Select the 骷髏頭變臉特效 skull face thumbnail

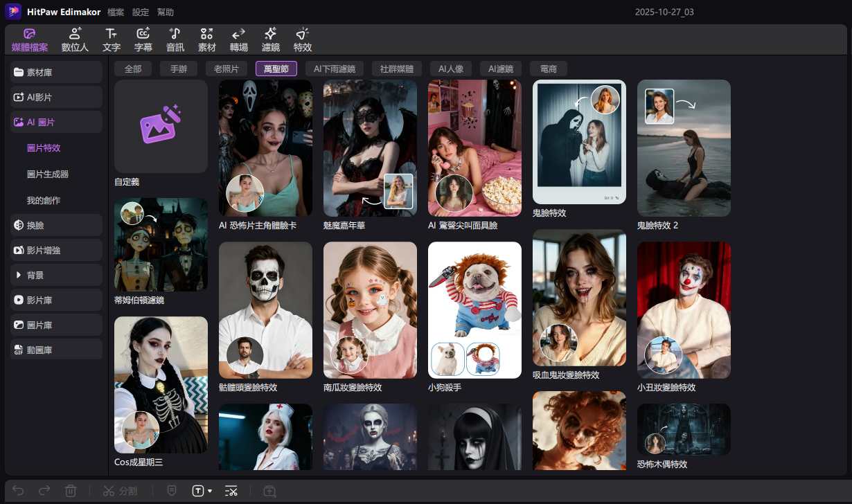pos(265,309)
